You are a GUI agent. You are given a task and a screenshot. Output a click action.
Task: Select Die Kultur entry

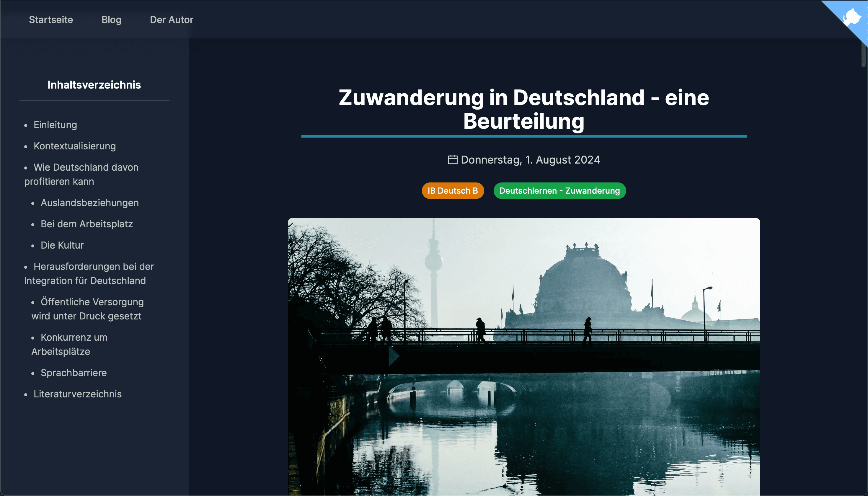pyautogui.click(x=62, y=245)
